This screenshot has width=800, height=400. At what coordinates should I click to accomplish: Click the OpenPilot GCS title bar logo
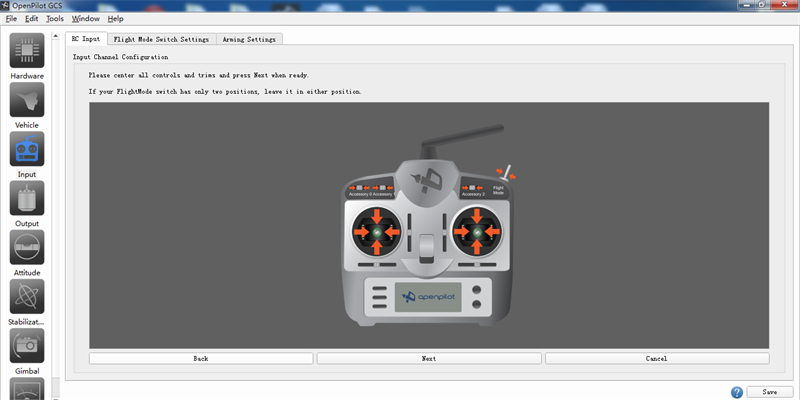tap(6, 5)
